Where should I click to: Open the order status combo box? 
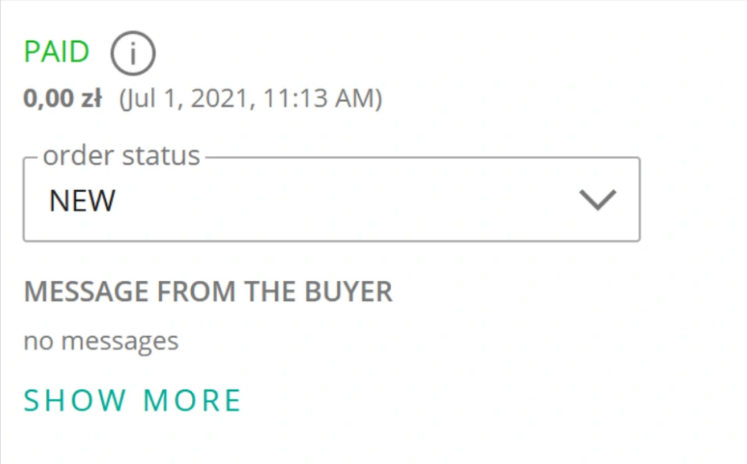[x=331, y=200]
